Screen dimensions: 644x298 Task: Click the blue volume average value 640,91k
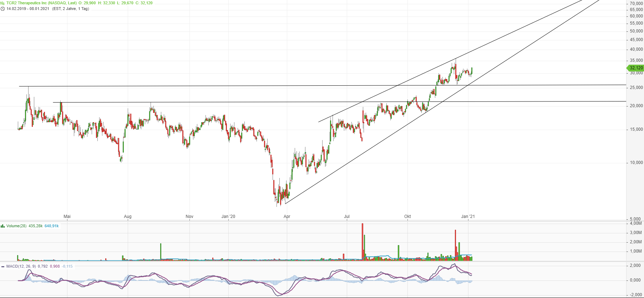tap(51, 226)
